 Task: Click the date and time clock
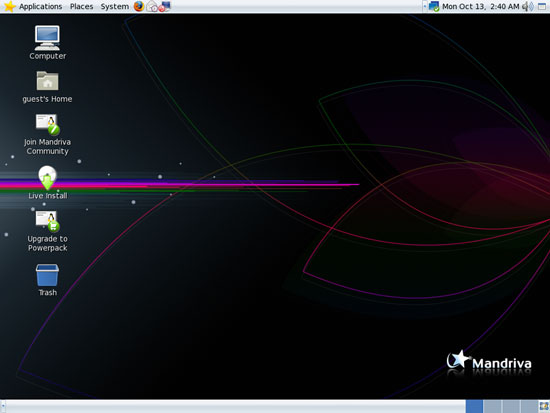click(481, 6)
